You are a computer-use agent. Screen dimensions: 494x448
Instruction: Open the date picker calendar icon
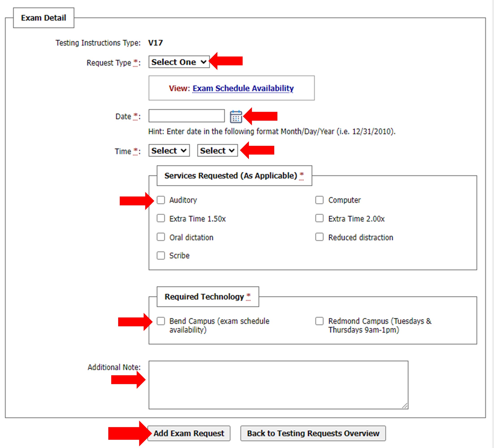(x=236, y=116)
